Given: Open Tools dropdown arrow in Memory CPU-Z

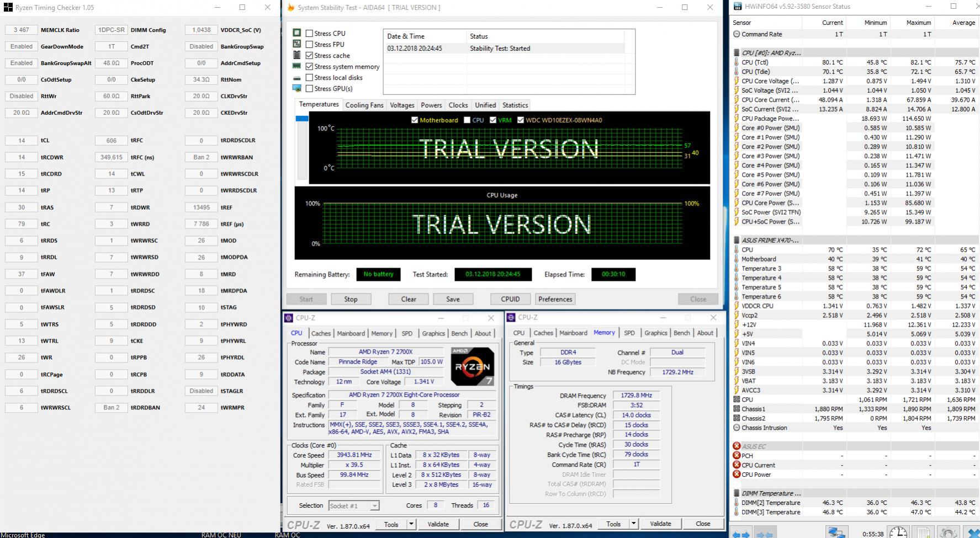Looking at the screenshot, I should click(633, 524).
